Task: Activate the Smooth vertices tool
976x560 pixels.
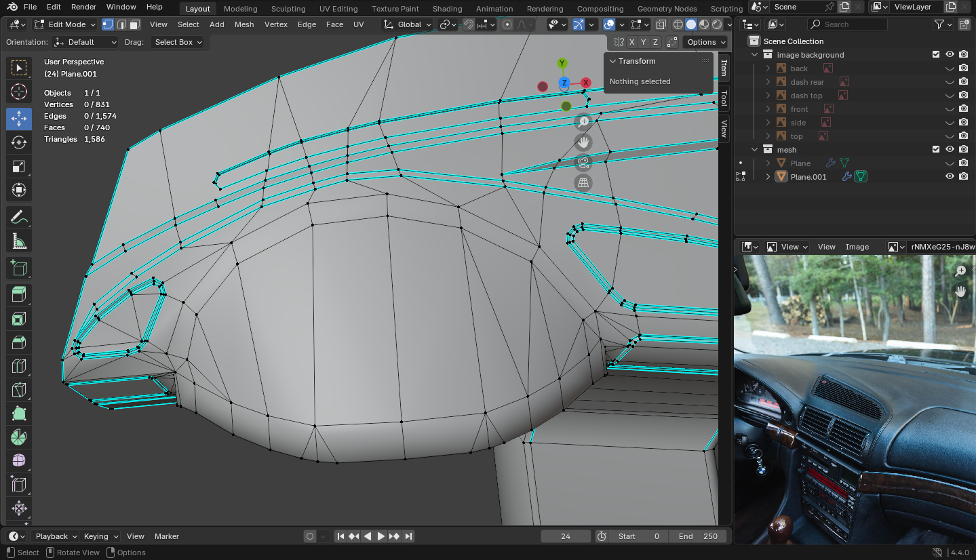Action: [19, 461]
